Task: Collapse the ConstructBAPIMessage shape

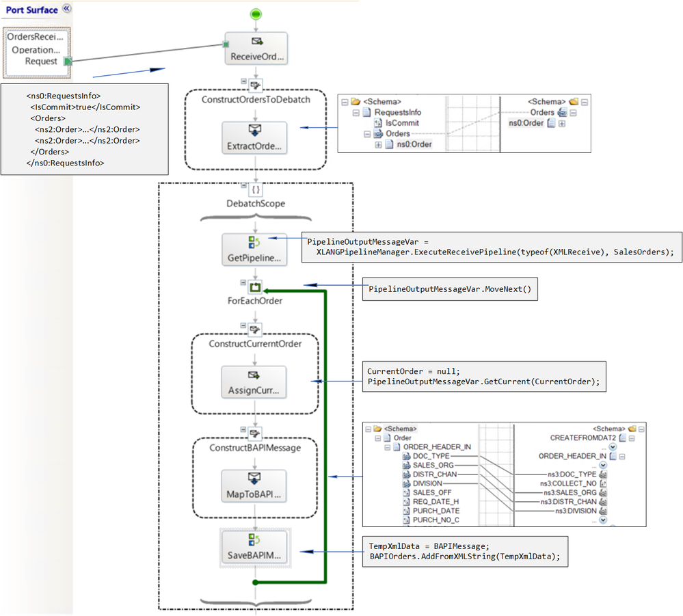Action: click(243, 429)
